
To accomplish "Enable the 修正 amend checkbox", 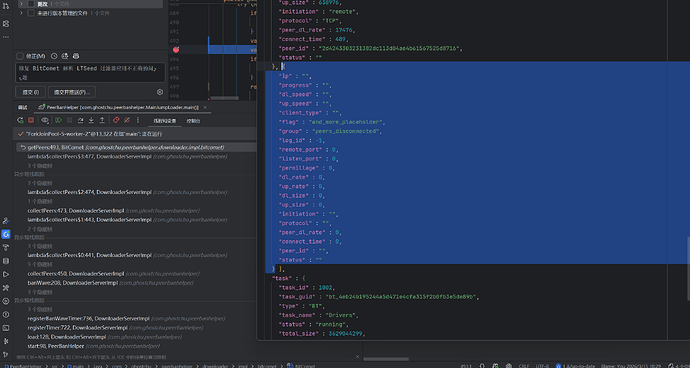I will (19, 56).
